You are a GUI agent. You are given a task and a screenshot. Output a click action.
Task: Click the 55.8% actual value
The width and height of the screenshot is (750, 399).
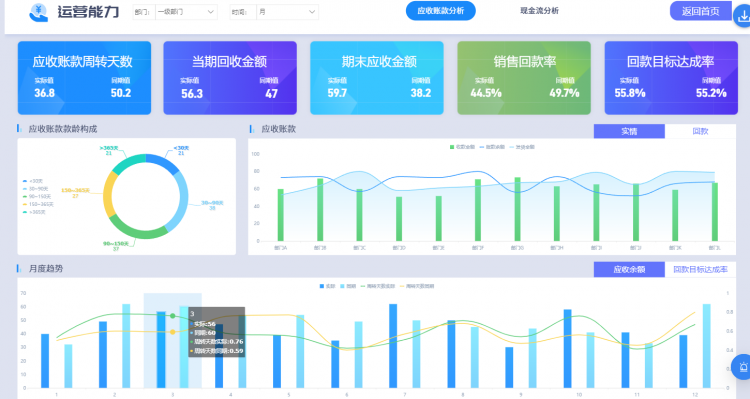(x=629, y=93)
